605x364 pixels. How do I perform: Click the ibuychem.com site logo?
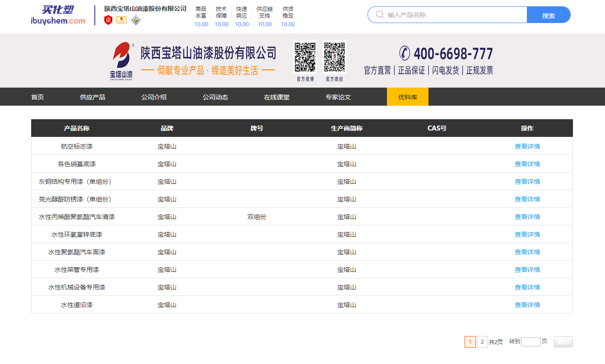58,15
